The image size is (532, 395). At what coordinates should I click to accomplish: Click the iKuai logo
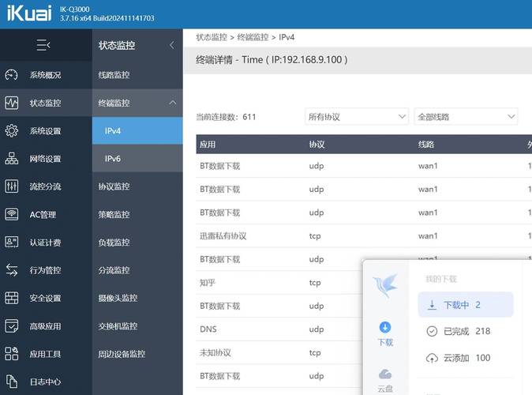pos(29,13)
